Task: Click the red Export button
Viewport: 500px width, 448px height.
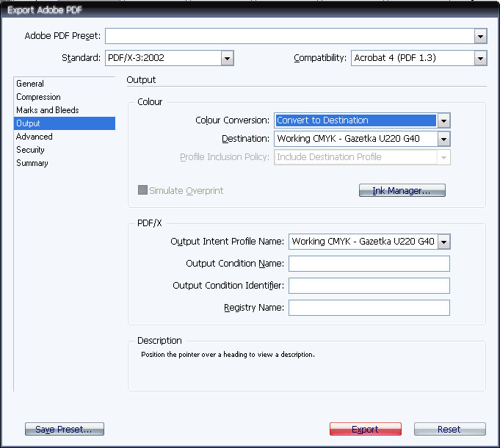Action: pyautogui.click(x=366, y=429)
